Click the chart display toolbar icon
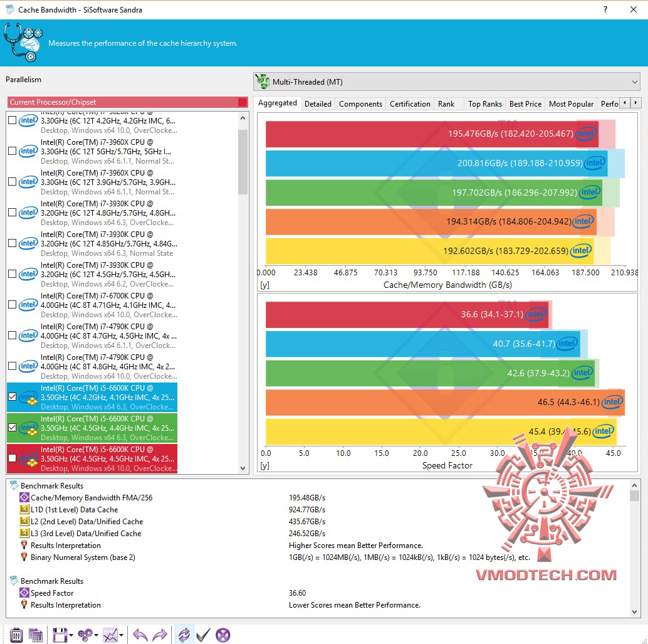 point(111,635)
